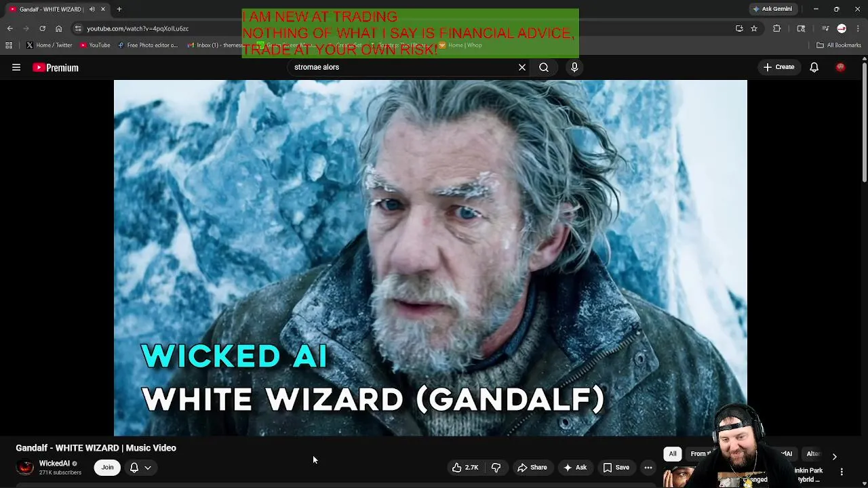Viewport: 868px width, 488px height.
Task: Click Ask Gemini button
Action: coord(772,9)
